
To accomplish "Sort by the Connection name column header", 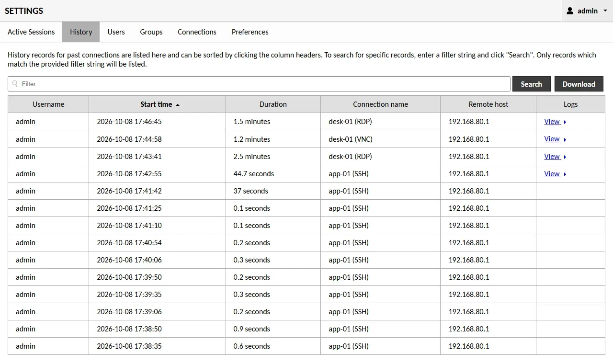I will pos(381,104).
